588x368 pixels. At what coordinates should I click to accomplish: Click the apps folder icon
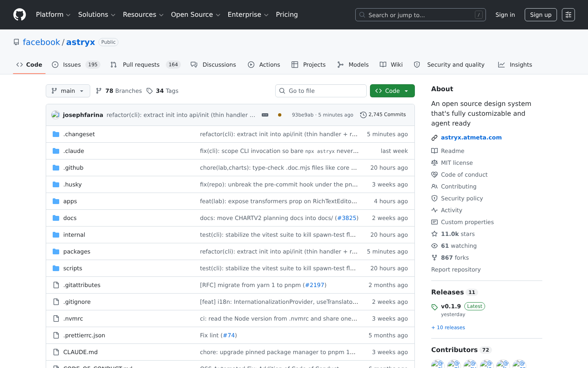56,201
